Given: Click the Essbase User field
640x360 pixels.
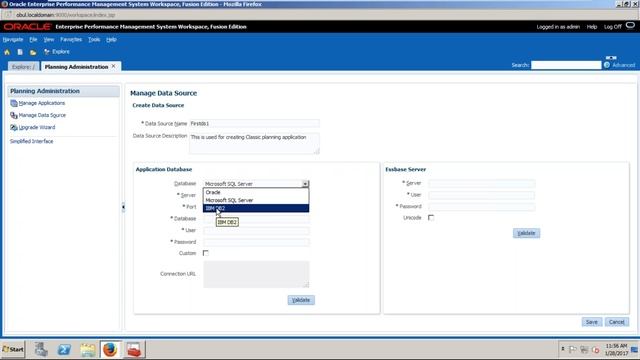Looking at the screenshot, I should click(482, 195).
